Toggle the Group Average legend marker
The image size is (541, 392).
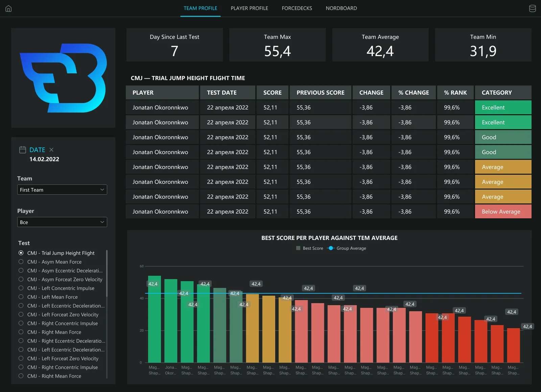pos(331,248)
